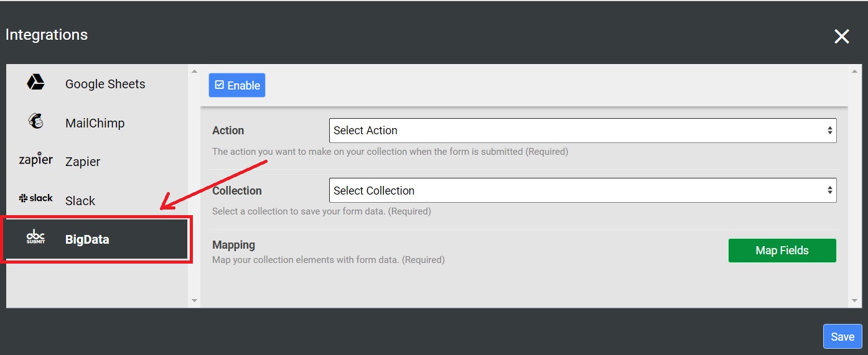
Task: Click the MailChimp monkey icon
Action: pos(36,121)
